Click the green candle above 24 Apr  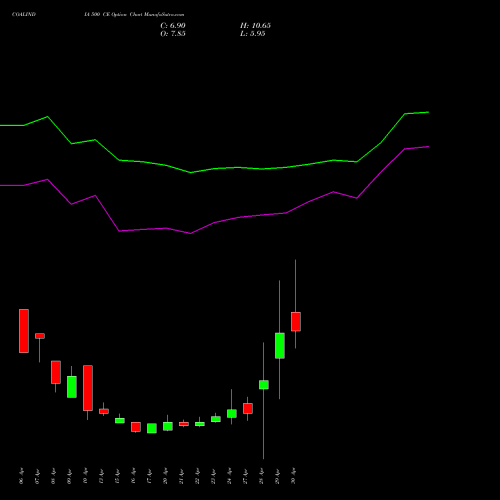[x=232, y=414]
